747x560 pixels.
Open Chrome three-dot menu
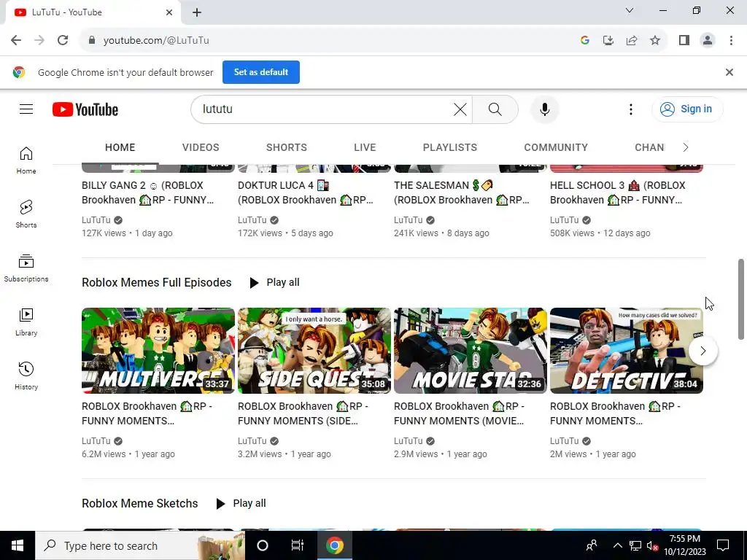(x=731, y=40)
